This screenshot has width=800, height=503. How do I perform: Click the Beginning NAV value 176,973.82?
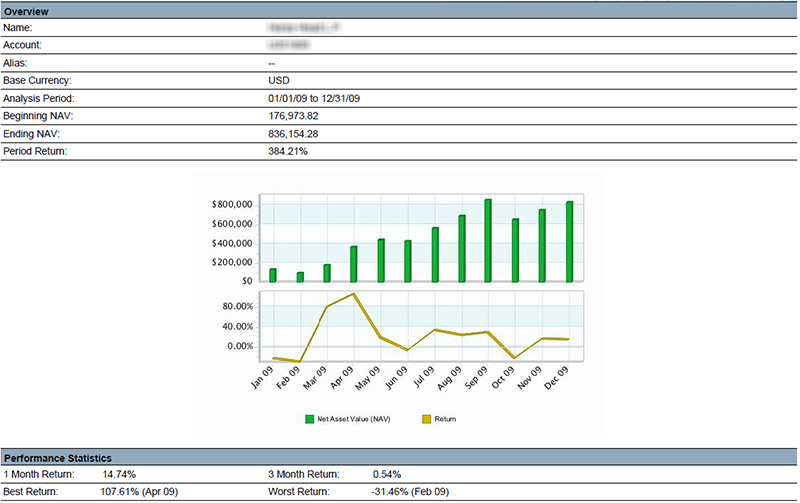293,116
